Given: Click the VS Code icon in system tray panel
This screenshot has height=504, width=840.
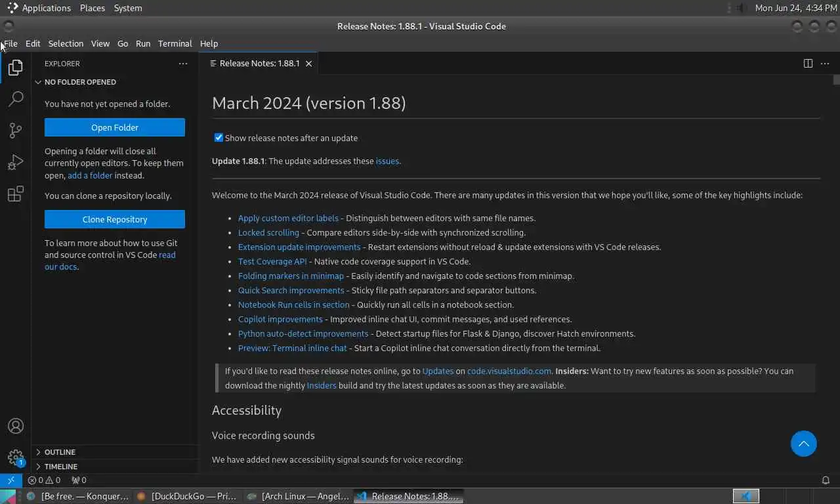Looking at the screenshot, I should [745, 496].
